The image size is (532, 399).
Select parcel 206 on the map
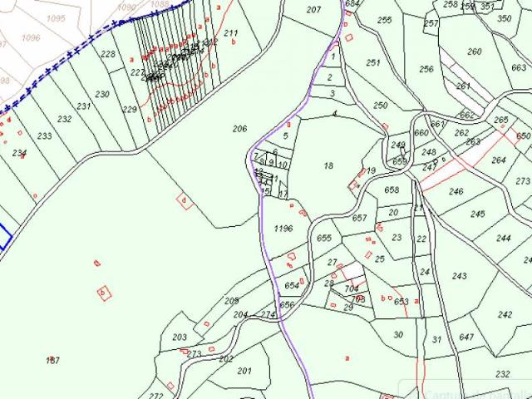(240, 129)
